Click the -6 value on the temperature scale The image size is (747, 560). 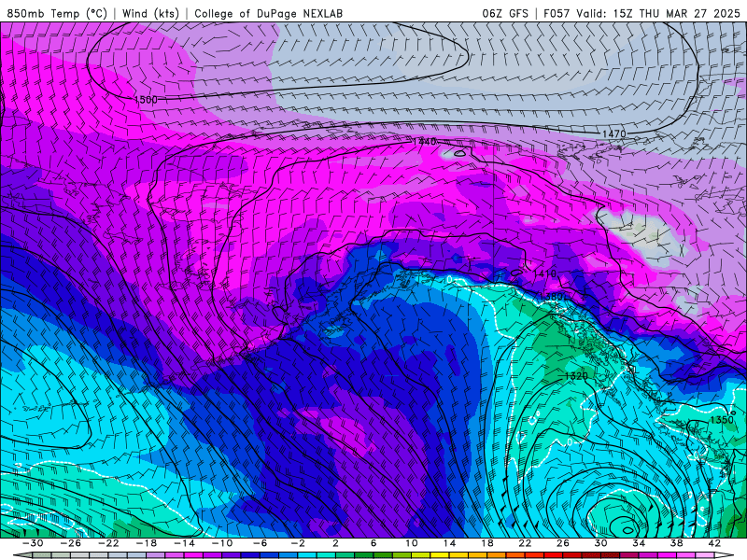point(260,543)
